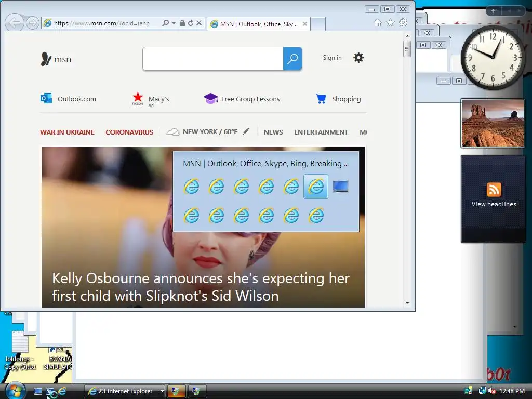Click the security lock icon in address bar
This screenshot has height=399, width=532.
182,23
